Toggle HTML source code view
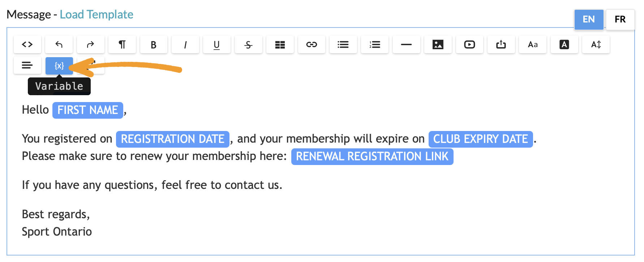The width and height of the screenshot is (644, 262). tap(27, 45)
